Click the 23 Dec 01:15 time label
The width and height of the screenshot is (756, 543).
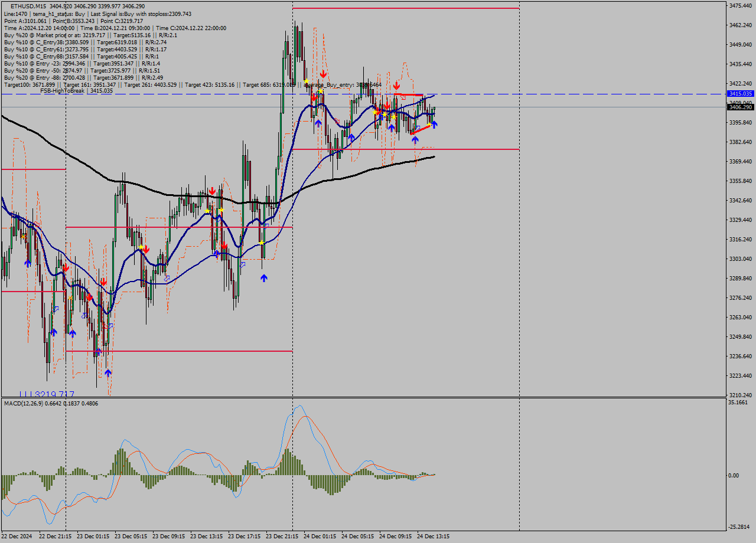click(93, 537)
